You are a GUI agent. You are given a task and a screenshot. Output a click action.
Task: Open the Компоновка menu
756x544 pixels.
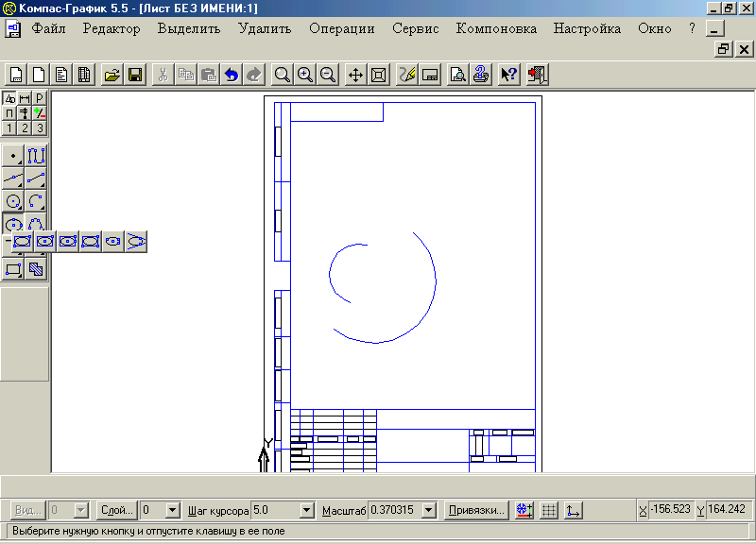[497, 28]
